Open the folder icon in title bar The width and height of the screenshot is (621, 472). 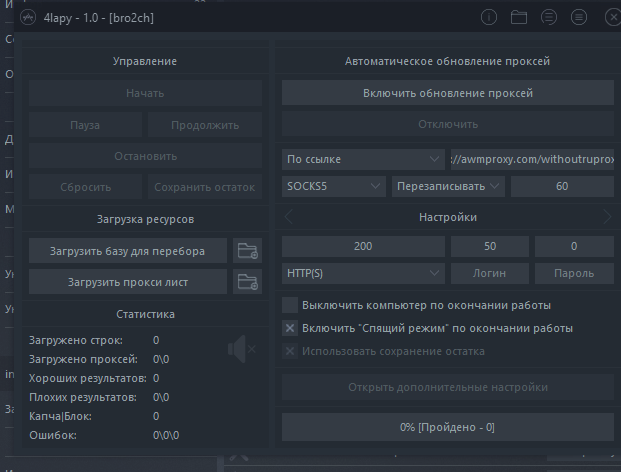point(519,17)
